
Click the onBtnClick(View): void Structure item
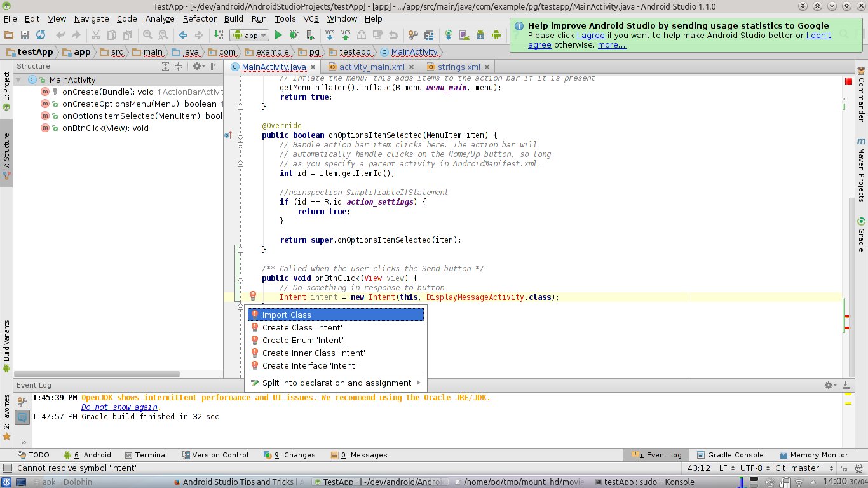[x=105, y=128]
